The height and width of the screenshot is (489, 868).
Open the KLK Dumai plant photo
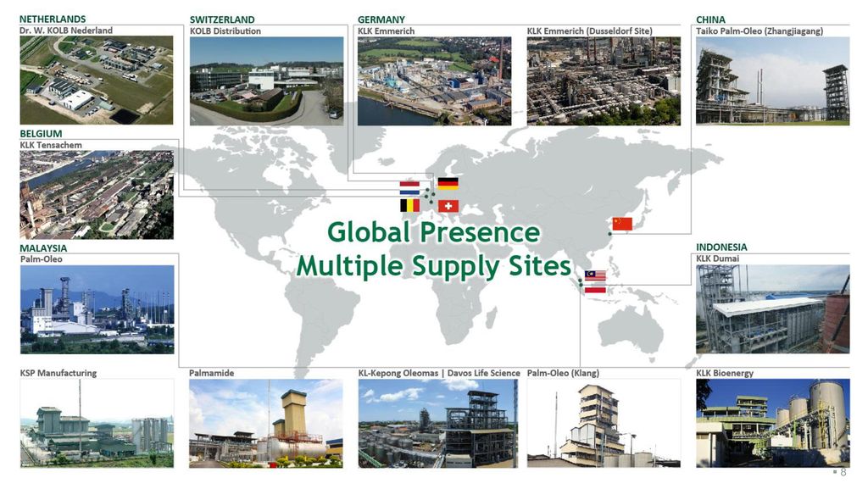pyautogui.click(x=773, y=308)
